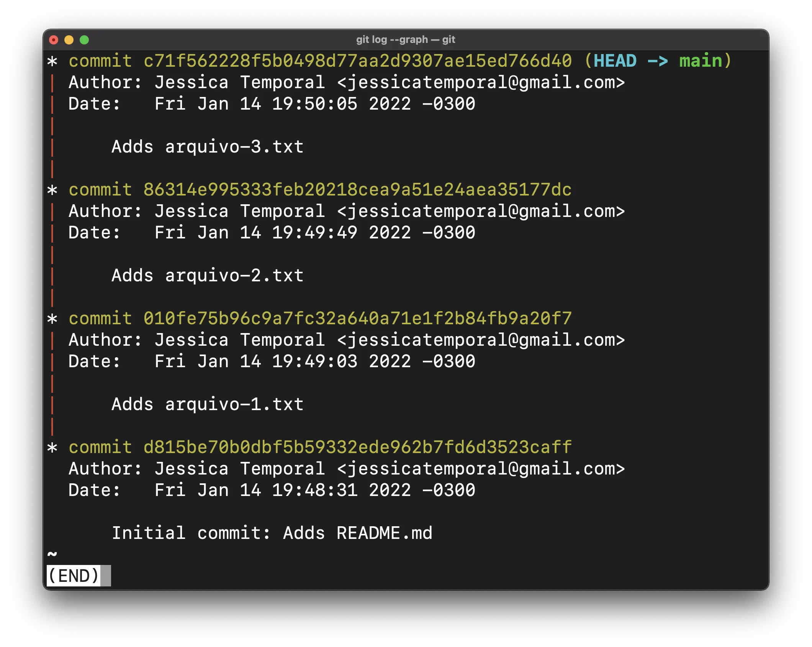Click the window title 'git log --graph — git'
This screenshot has width=812, height=647.
(406, 39)
